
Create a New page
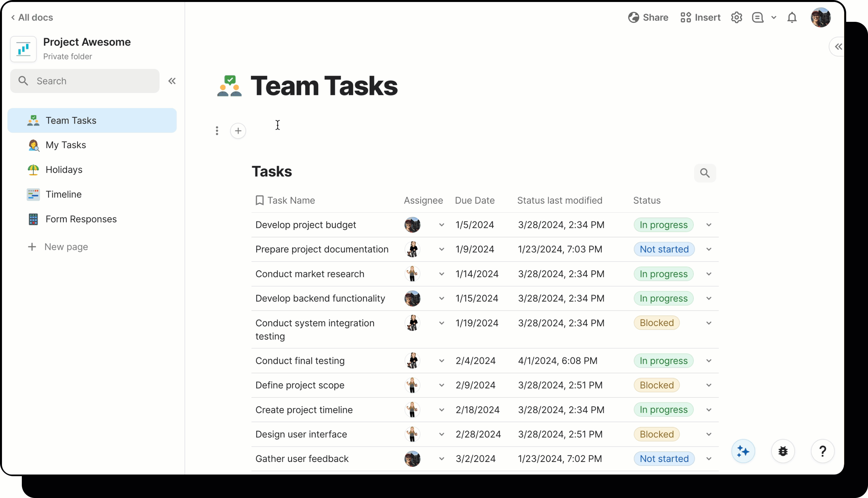pyautogui.click(x=58, y=247)
